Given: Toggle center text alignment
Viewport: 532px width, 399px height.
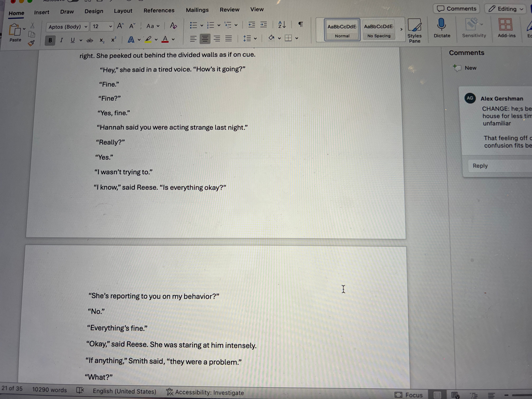Looking at the screenshot, I should click(205, 39).
